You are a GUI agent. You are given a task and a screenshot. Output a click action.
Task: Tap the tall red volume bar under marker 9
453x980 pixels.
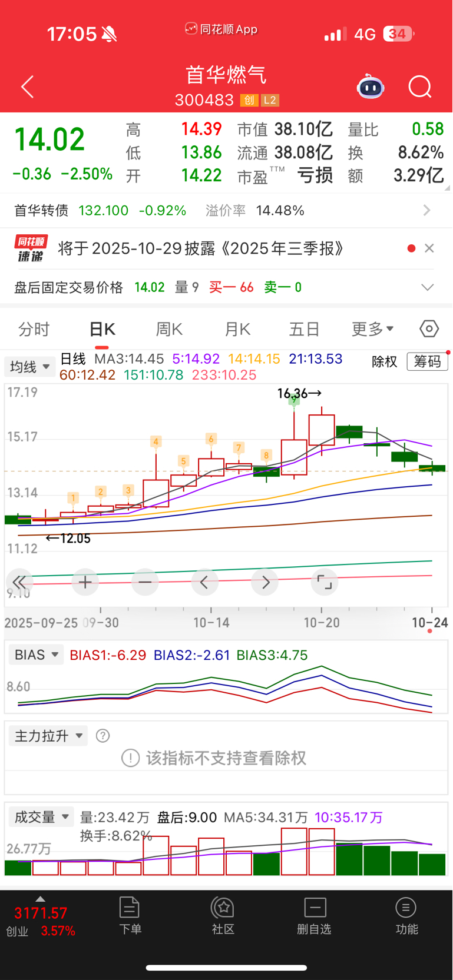coord(294,851)
